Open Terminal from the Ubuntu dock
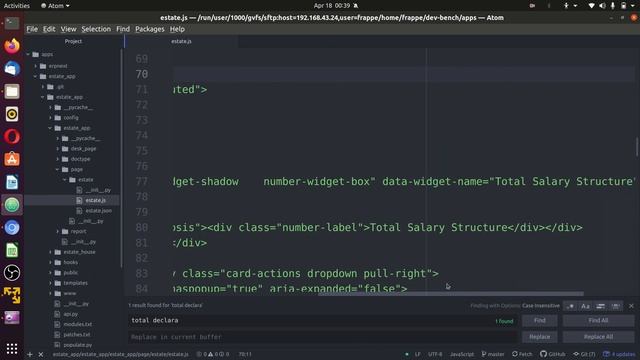The image size is (640, 360). 12,23
